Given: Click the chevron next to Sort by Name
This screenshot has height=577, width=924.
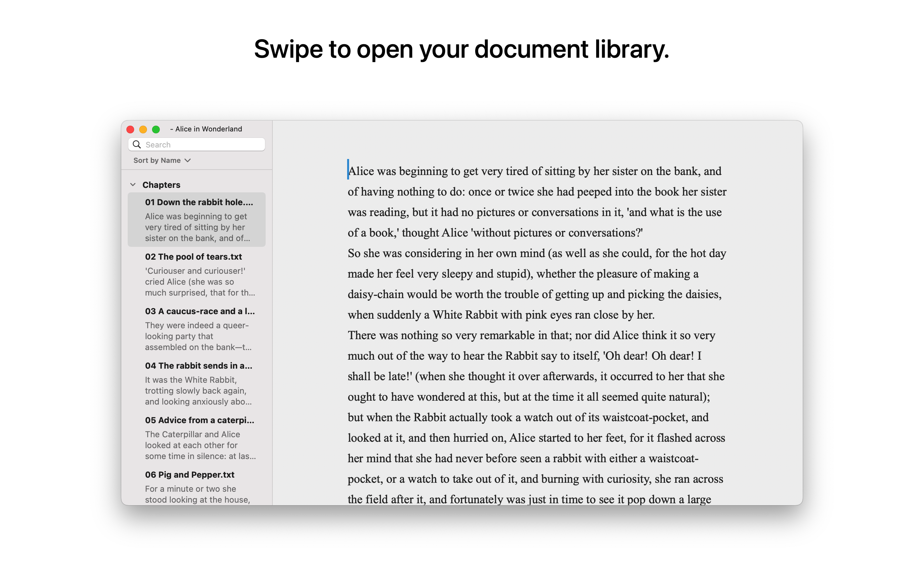Looking at the screenshot, I should pos(187,160).
